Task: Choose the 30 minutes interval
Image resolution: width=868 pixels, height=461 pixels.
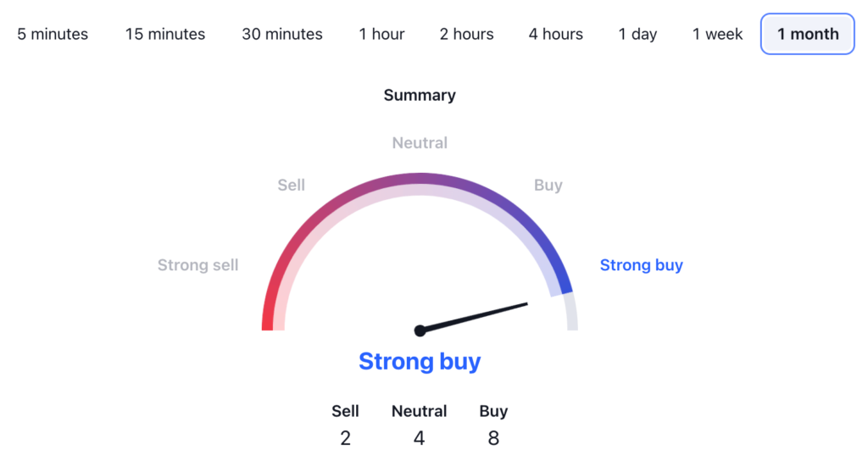Action: [x=282, y=35]
